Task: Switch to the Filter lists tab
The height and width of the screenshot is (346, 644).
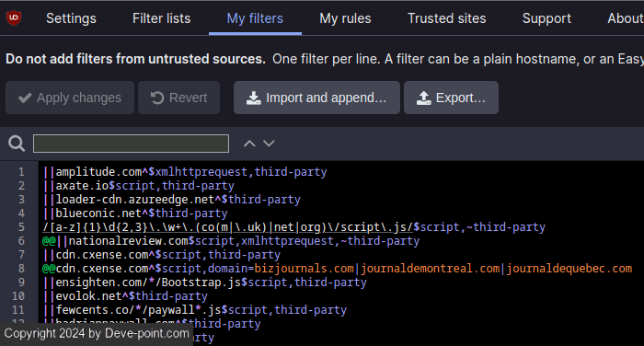Action: 161,18
